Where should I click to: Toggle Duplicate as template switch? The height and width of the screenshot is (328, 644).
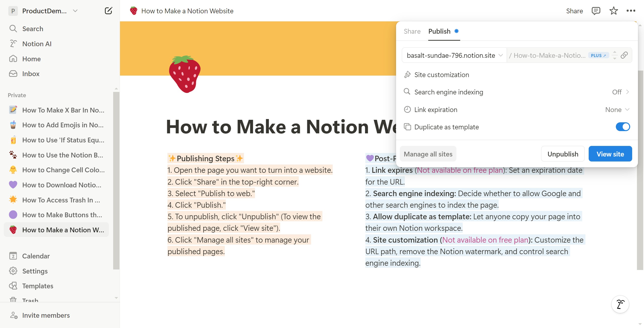coord(623,127)
